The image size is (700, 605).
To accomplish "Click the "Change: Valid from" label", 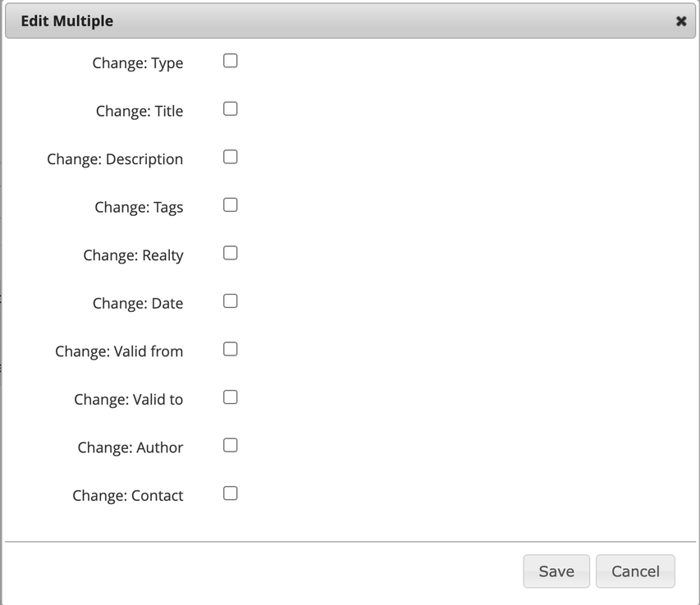I will (119, 351).
